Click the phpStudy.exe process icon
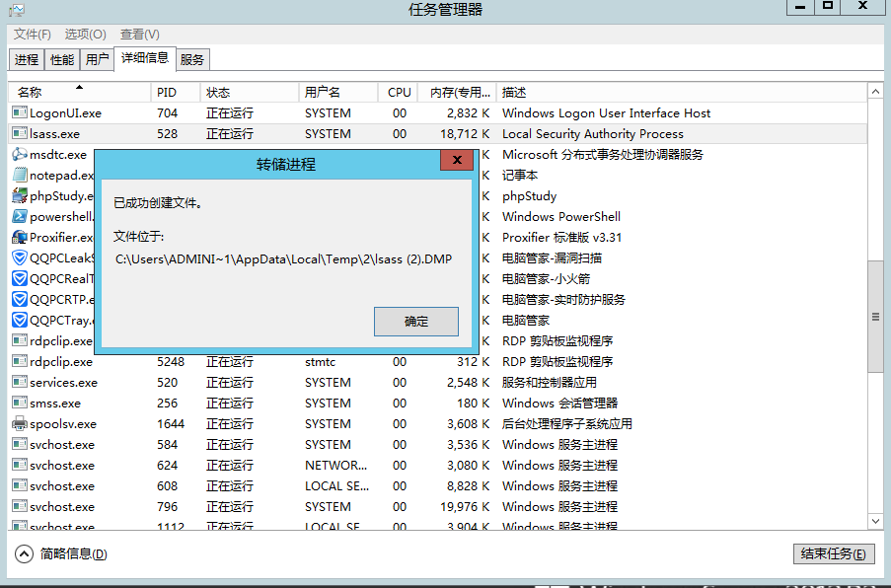 pos(20,195)
